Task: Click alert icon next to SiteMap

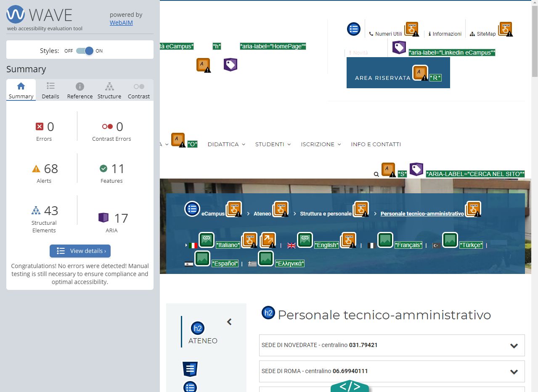Action: (x=506, y=29)
